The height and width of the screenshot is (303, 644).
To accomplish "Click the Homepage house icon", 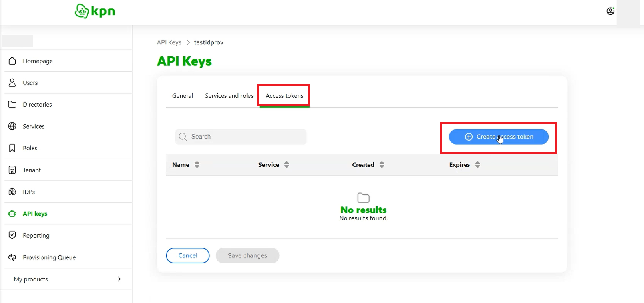I will point(12,61).
